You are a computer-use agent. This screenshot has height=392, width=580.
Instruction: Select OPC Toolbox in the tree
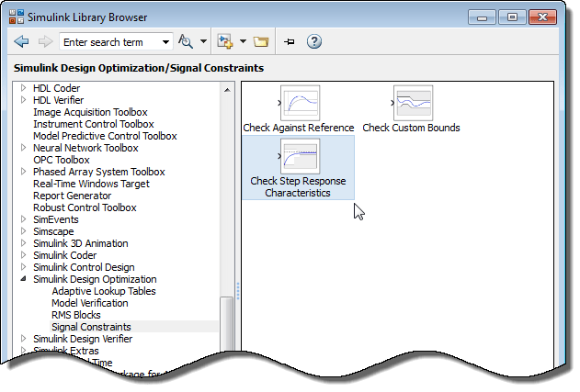click(x=62, y=160)
